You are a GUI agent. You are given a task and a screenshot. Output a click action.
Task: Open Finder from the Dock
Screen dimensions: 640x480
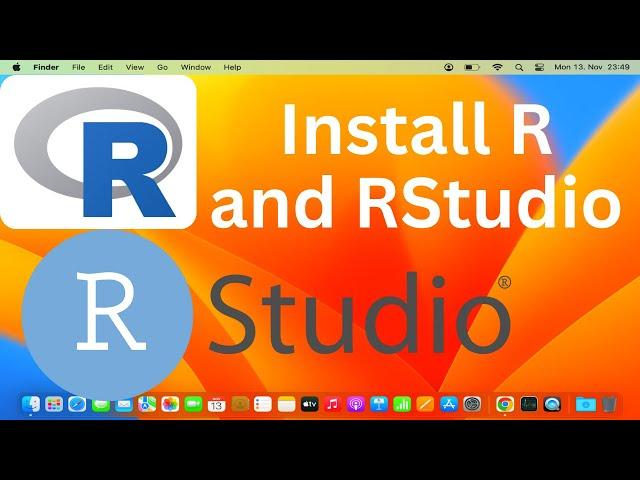31,404
